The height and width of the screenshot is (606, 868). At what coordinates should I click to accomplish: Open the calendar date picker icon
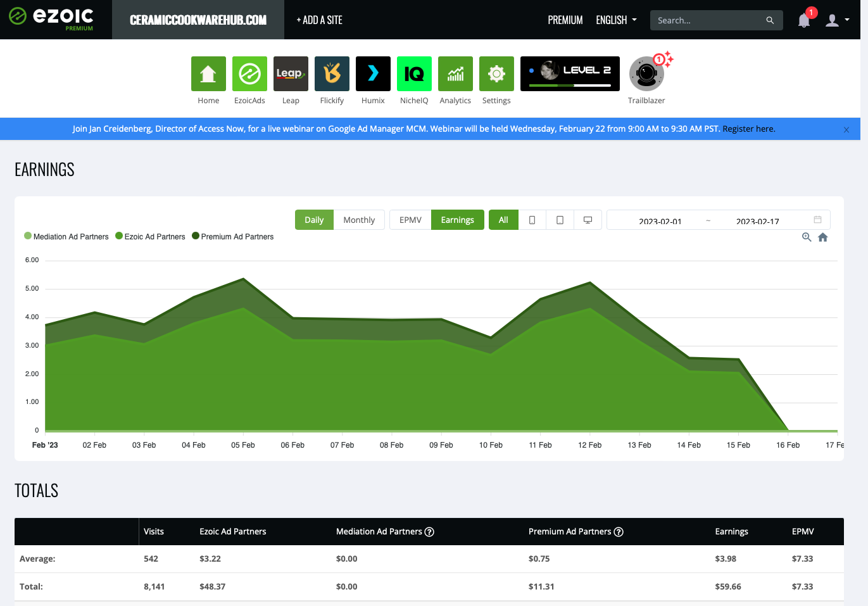click(817, 220)
